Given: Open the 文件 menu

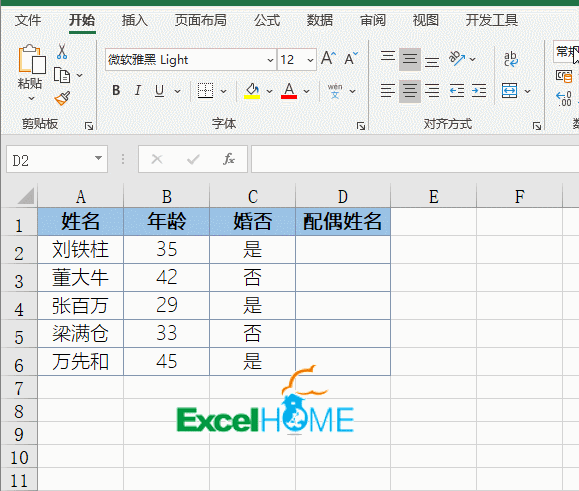Looking at the screenshot, I should click(28, 20).
